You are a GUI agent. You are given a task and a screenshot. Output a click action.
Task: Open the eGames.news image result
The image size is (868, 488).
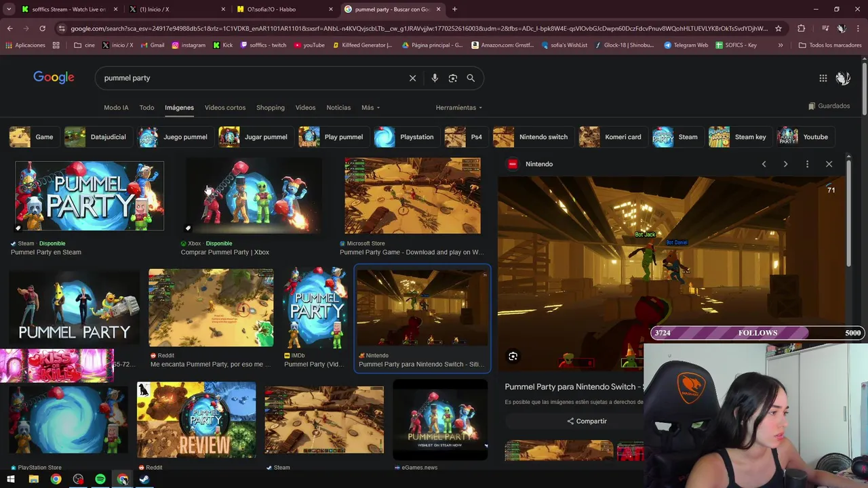tap(440, 420)
